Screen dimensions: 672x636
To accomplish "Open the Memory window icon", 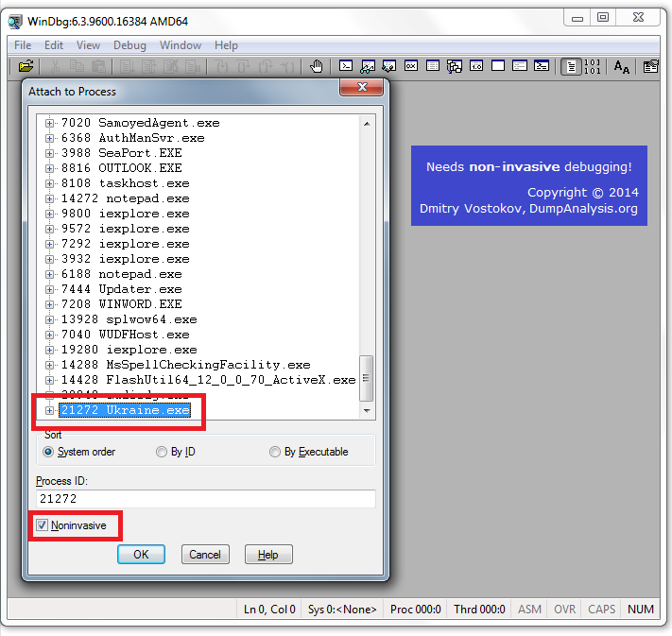I will pos(433,66).
